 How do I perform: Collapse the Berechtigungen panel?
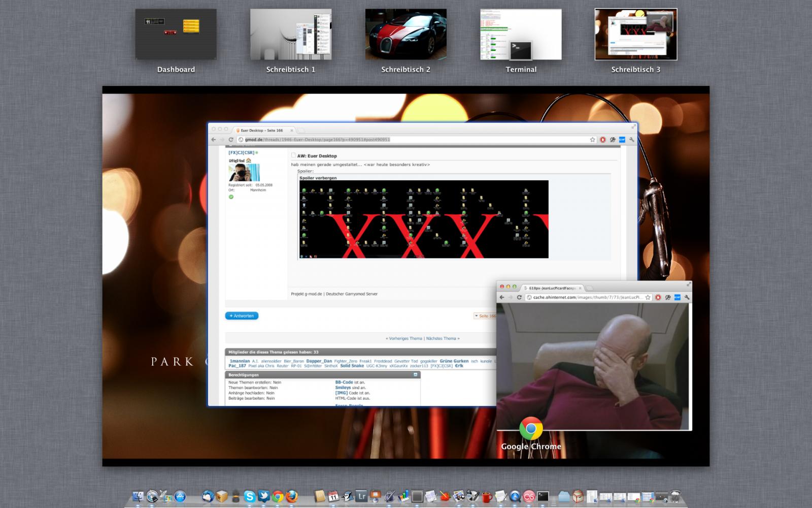pos(415,375)
